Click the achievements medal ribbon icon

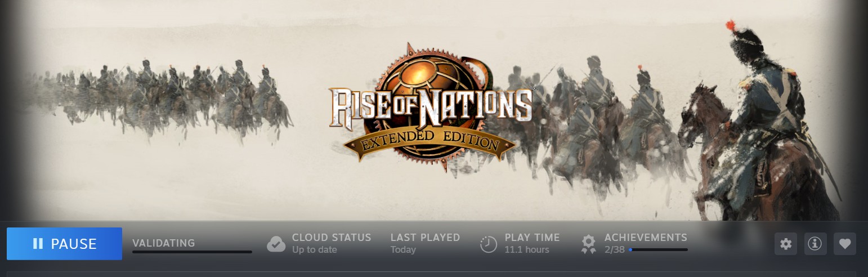pos(588,244)
